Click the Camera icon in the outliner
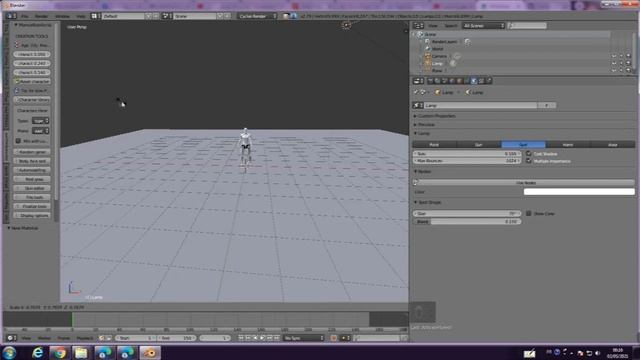Screen dimensions: 640x360 (x=427, y=56)
